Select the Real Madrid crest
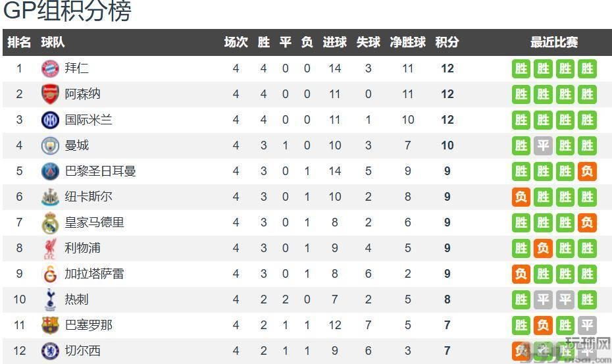This screenshot has width=612, height=364. click(50, 223)
